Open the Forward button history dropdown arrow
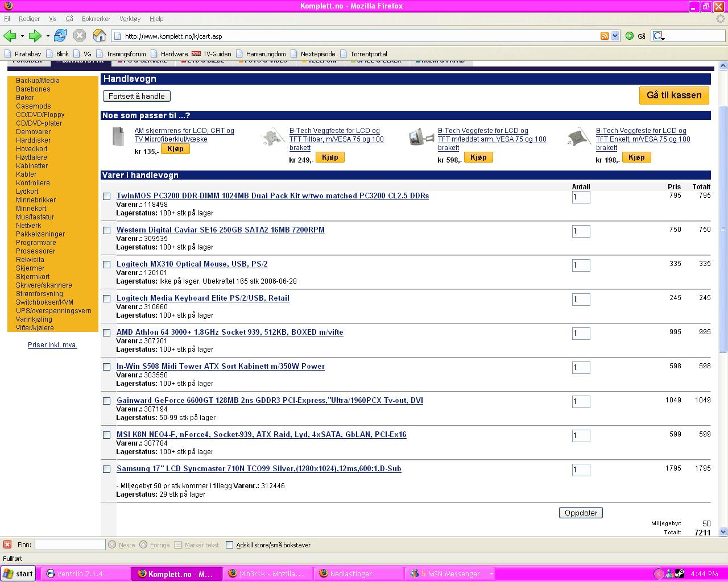This screenshot has width=728, height=582. (48, 36)
